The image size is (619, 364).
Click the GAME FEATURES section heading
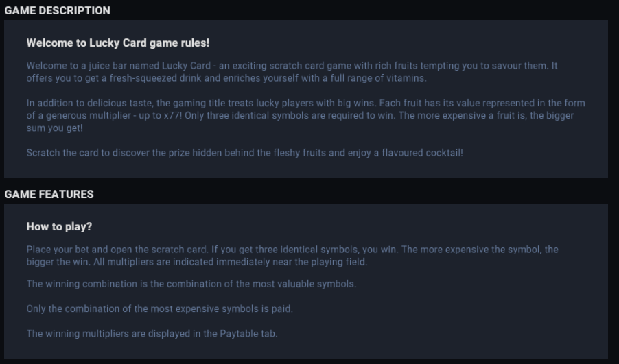click(x=49, y=194)
